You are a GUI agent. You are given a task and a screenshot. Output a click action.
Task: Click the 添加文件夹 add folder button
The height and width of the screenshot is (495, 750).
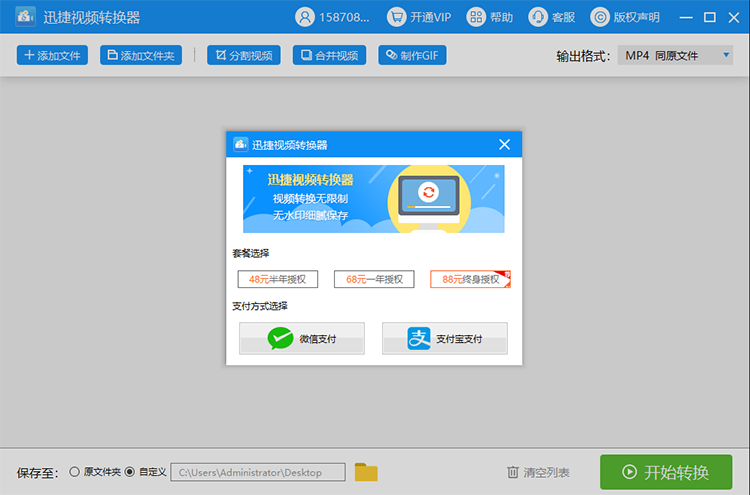pos(141,55)
